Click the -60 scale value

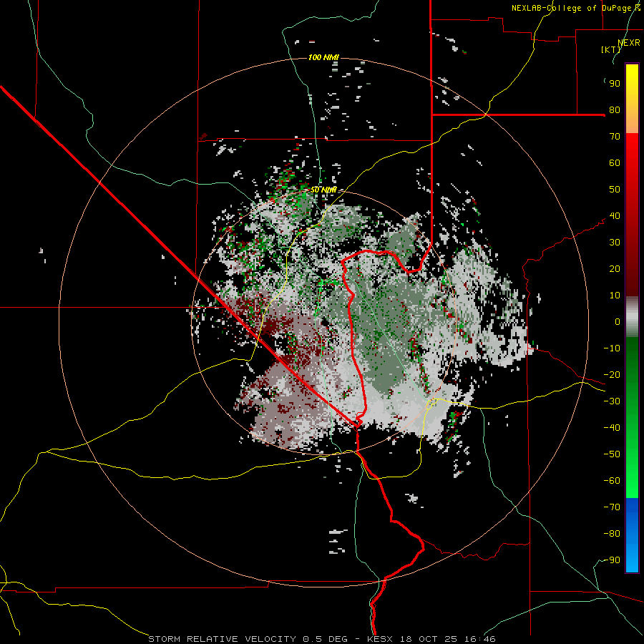point(612,481)
